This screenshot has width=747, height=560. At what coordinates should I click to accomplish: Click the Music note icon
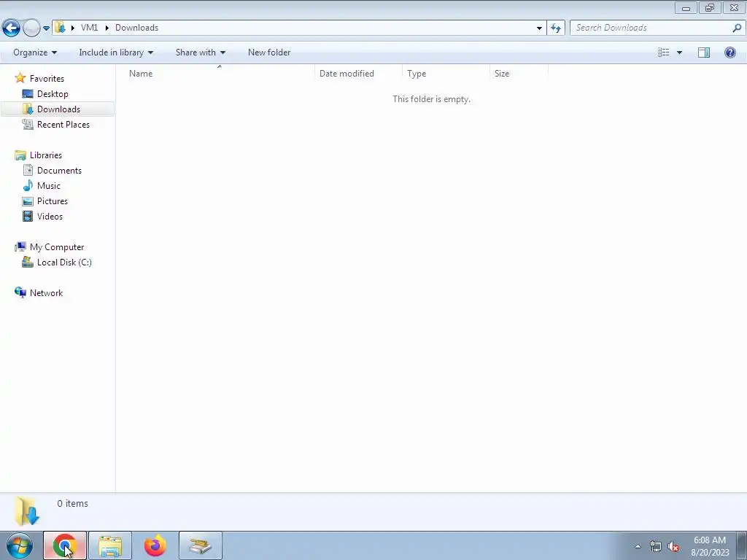click(28, 185)
